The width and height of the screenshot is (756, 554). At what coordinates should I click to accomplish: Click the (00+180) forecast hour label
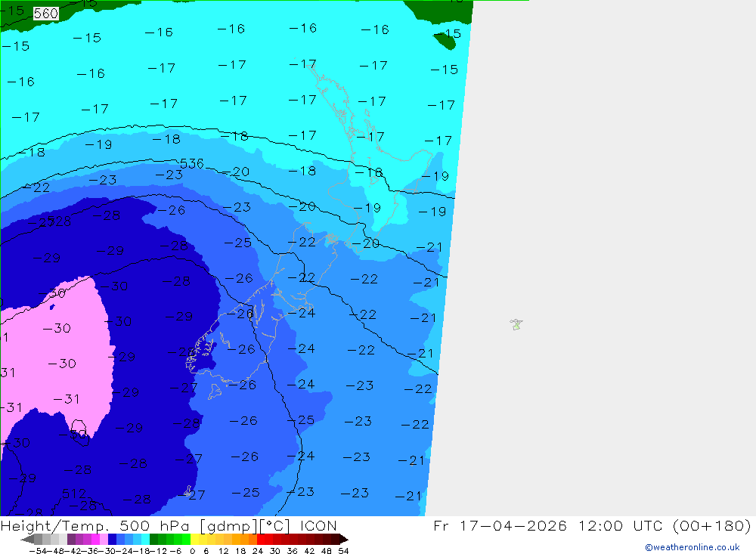tap(711, 525)
